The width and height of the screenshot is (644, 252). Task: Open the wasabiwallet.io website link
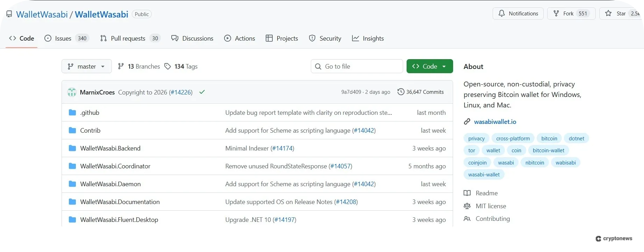(495, 121)
